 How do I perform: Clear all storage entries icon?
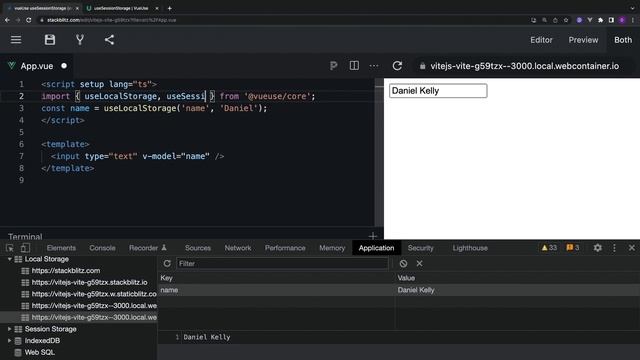(x=403, y=263)
